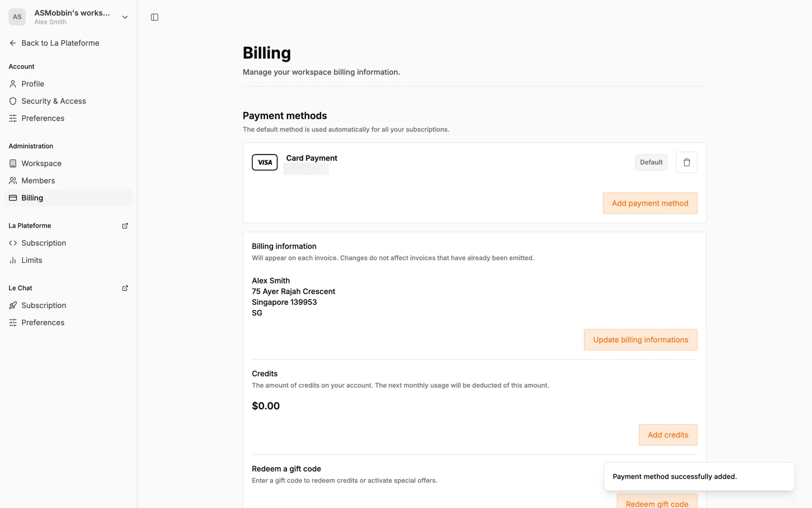812x508 pixels.
Task: Open Account Preferences in sidebar
Action: (43, 118)
